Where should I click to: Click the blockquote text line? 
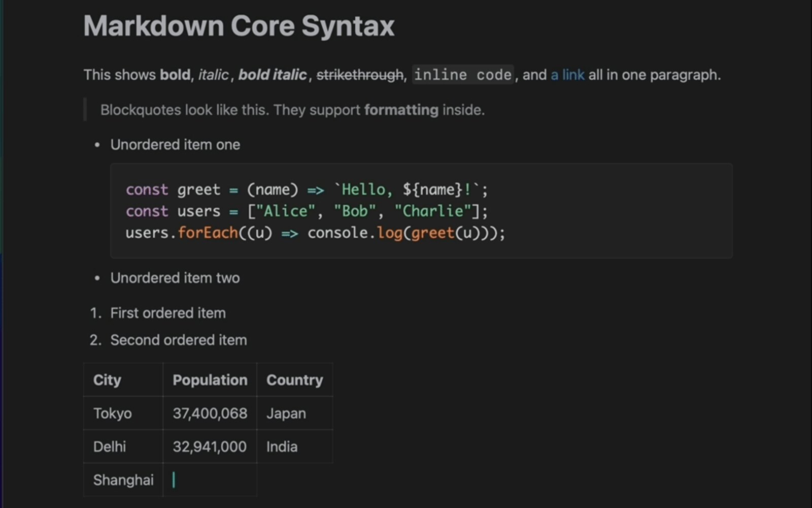pos(292,110)
